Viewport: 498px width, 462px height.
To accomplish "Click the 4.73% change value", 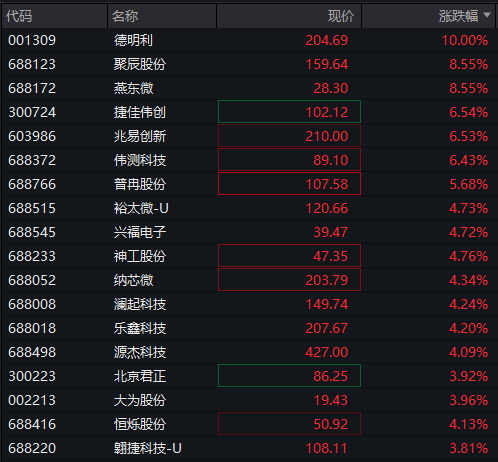I will tap(469, 208).
